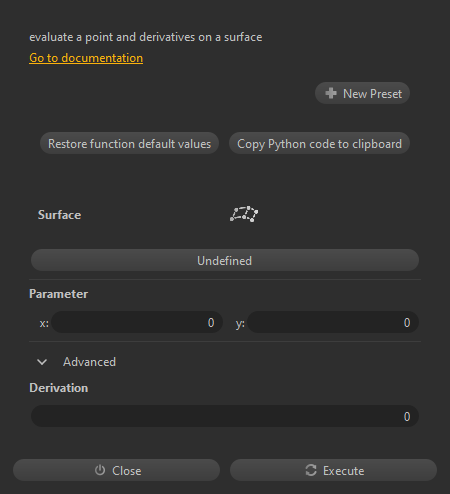Close the function dialog

[x=116, y=470]
